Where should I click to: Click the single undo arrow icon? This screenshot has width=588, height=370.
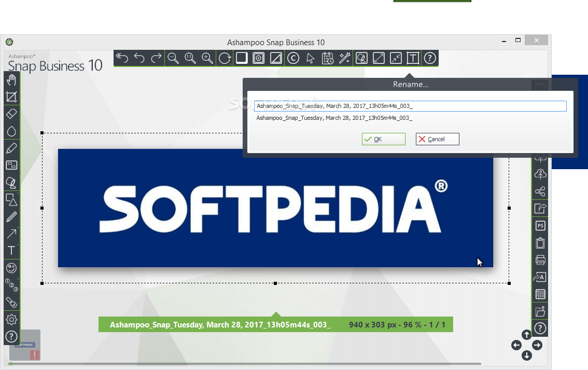[x=139, y=58]
